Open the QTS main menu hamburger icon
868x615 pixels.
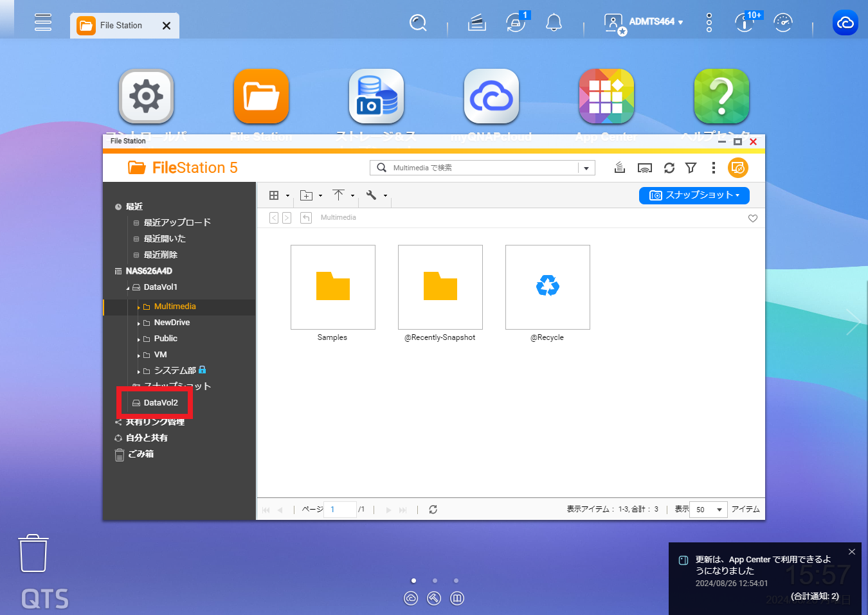tap(43, 22)
